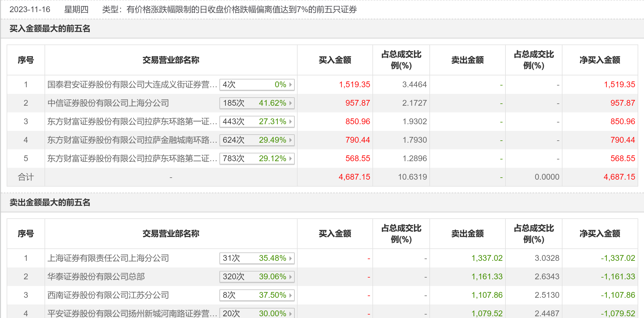The image size is (644, 318).
Task: Click arrow in 国泰君安 4次 0% box
Action: [290, 85]
